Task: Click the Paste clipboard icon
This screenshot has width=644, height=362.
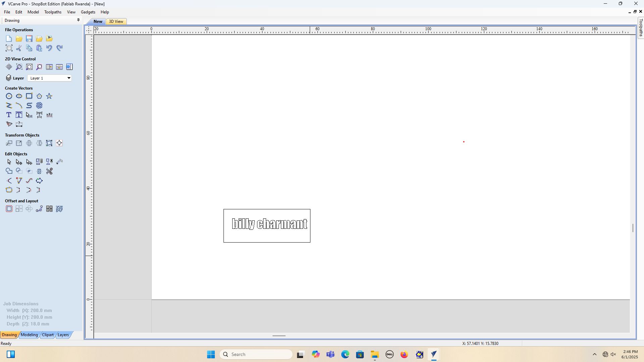Action: (x=39, y=48)
